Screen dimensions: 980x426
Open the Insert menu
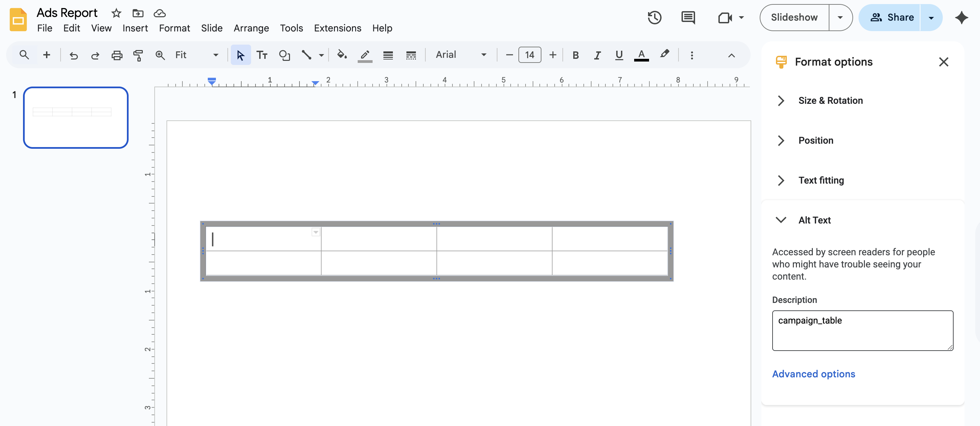click(135, 28)
